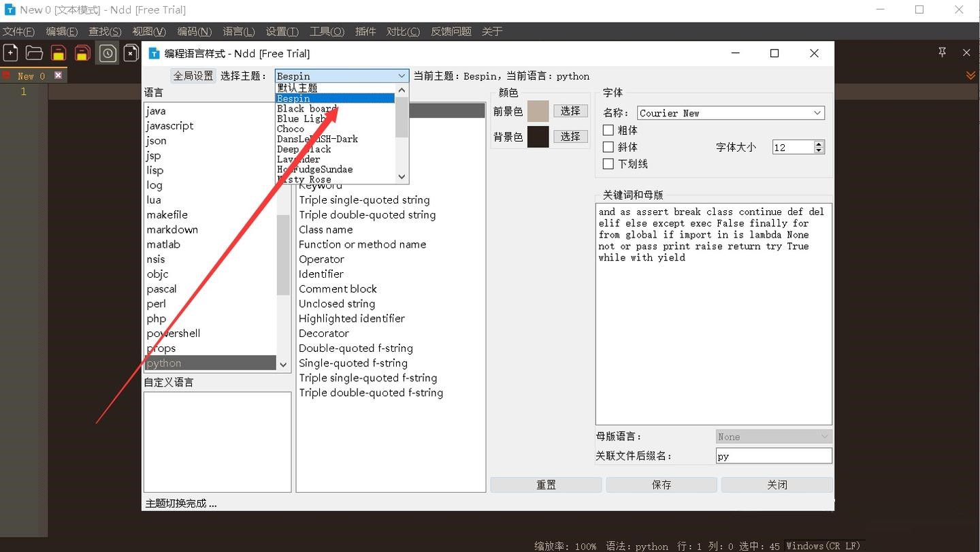Screen dimensions: 980x552
Task: Click the 全局设置 global settings button
Action: [193, 76]
